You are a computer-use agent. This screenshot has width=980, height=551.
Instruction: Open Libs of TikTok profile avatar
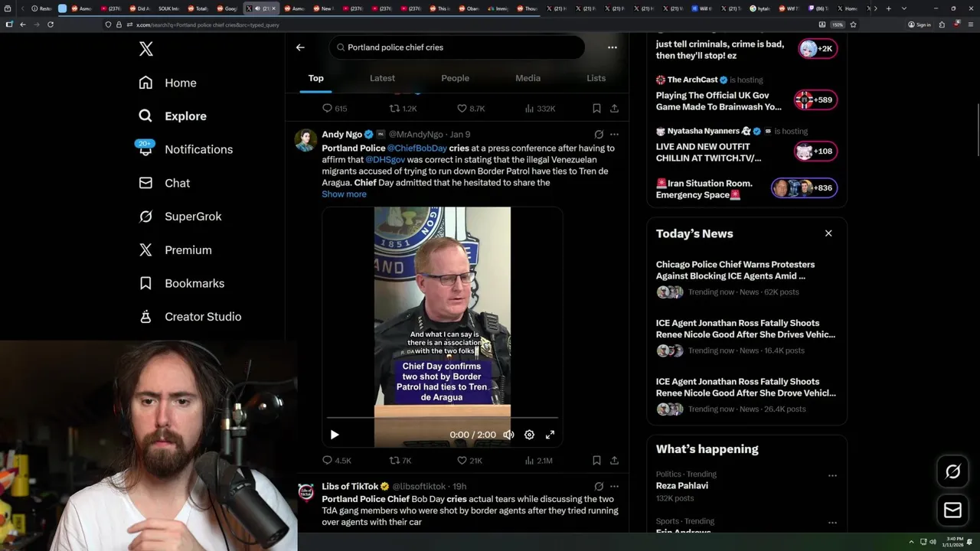click(x=305, y=492)
